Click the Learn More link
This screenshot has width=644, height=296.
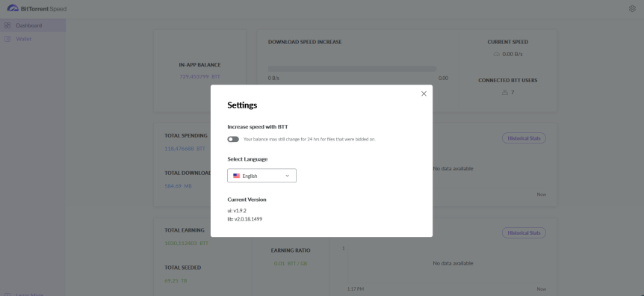(x=30, y=295)
